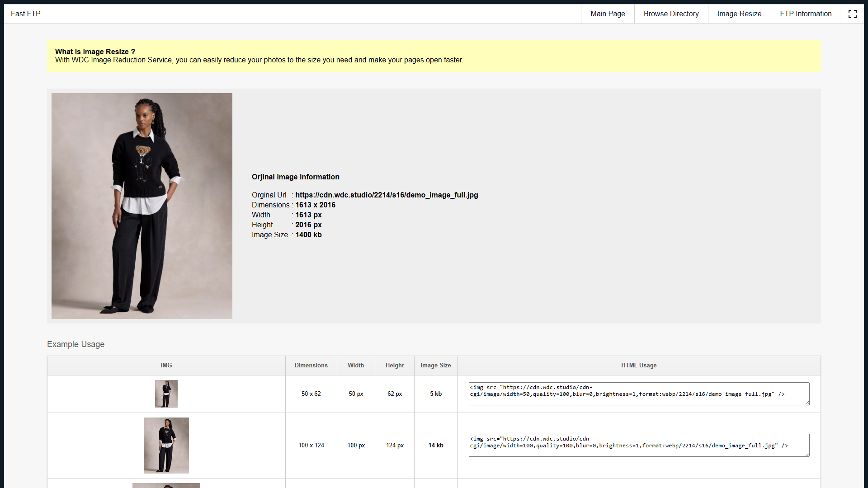Click the Height column header
The width and height of the screenshot is (868, 488).
(395, 365)
